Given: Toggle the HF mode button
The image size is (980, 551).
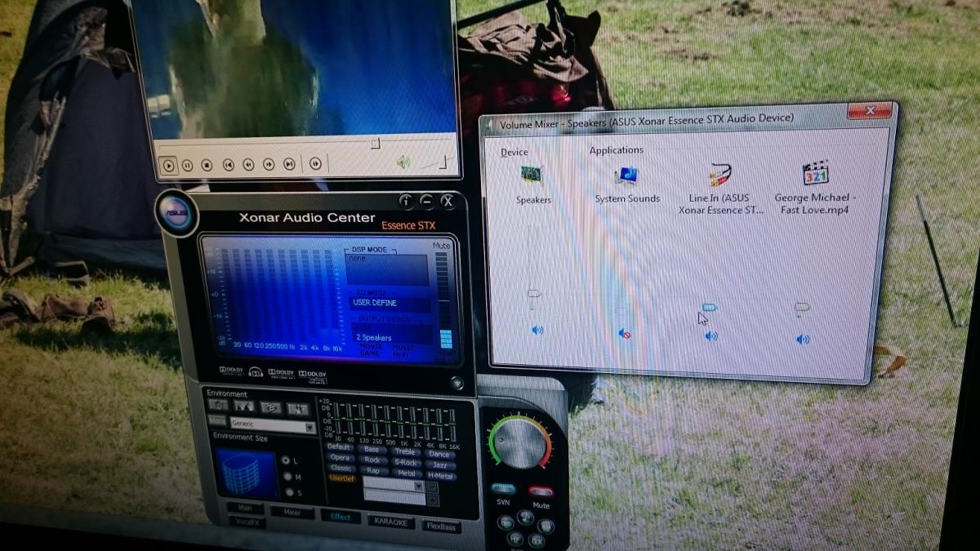Looking at the screenshot, I should (x=514, y=538).
